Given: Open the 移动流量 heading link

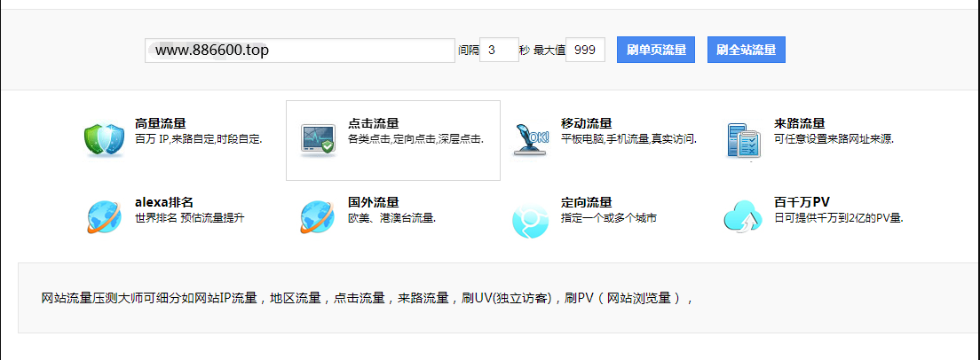Looking at the screenshot, I should [586, 123].
